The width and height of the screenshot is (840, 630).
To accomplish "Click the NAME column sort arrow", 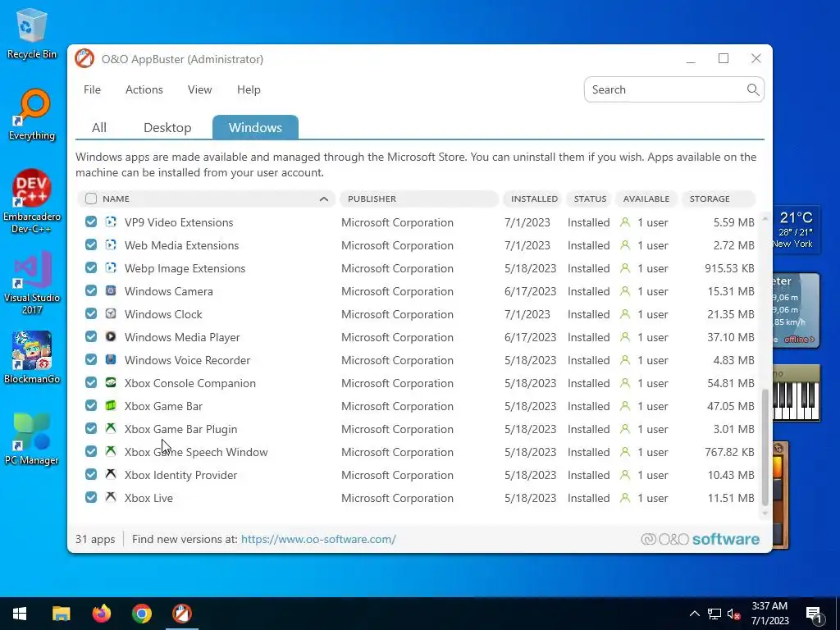I will (x=323, y=199).
